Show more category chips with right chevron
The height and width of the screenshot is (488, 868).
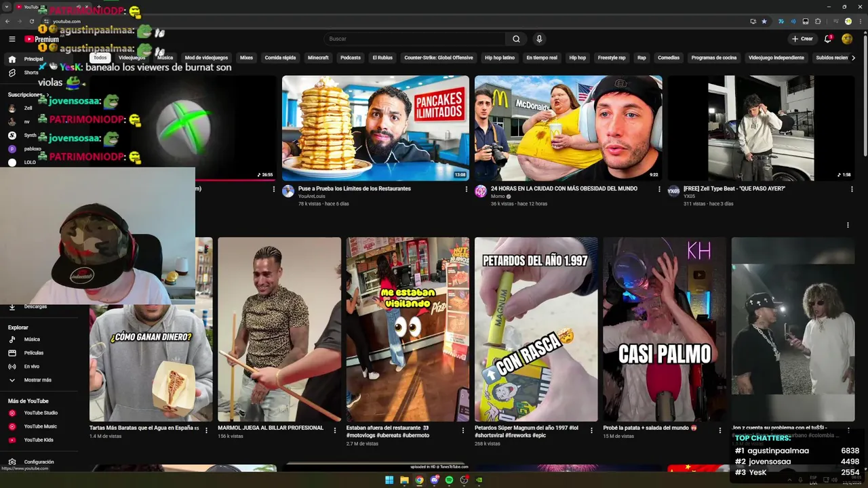[853, 58]
